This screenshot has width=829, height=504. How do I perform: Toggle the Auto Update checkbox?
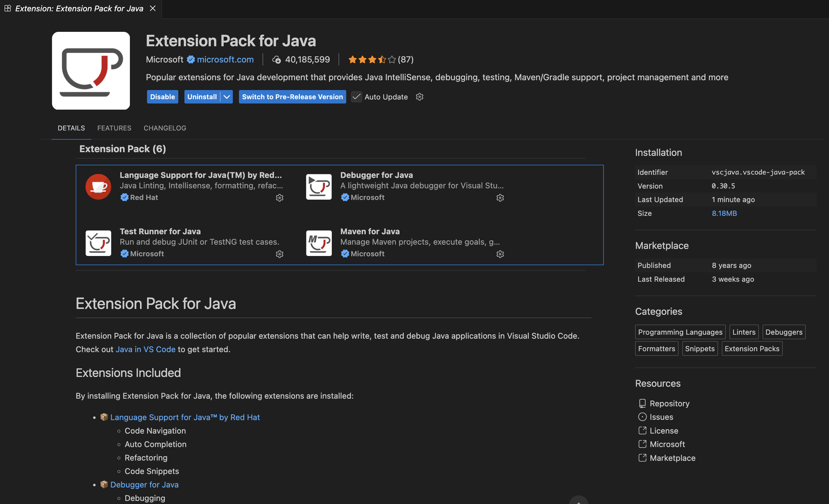pyautogui.click(x=356, y=97)
